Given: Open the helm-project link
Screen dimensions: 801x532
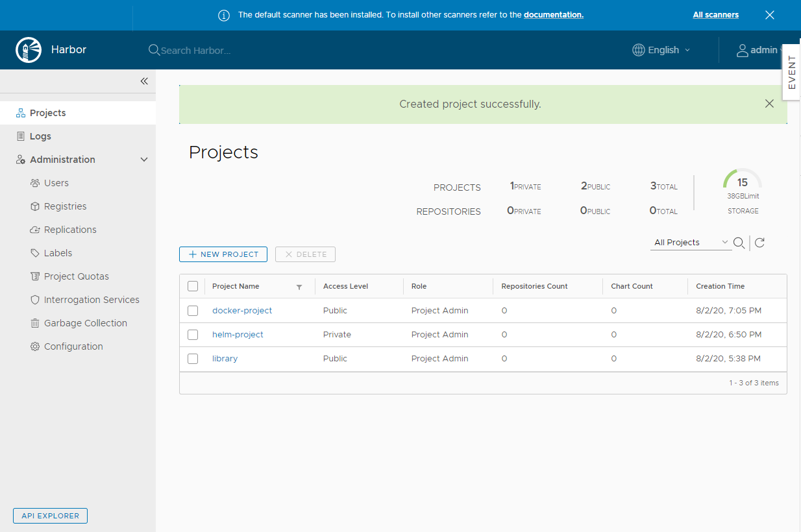Looking at the screenshot, I should 238,335.
